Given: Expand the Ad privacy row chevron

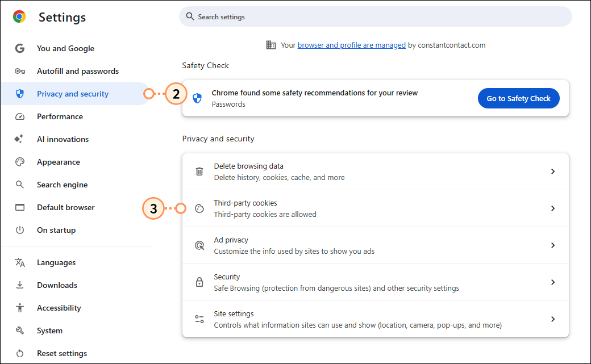Looking at the screenshot, I should (553, 245).
